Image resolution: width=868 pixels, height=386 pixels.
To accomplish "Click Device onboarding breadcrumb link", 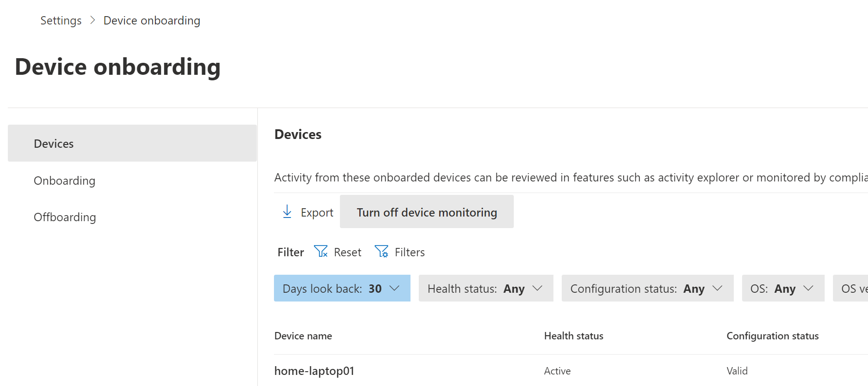I will tap(152, 21).
